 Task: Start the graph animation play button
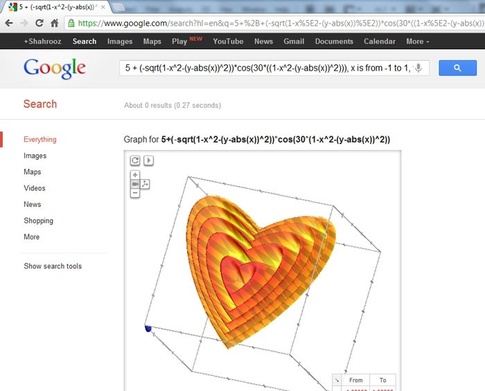coord(149,161)
